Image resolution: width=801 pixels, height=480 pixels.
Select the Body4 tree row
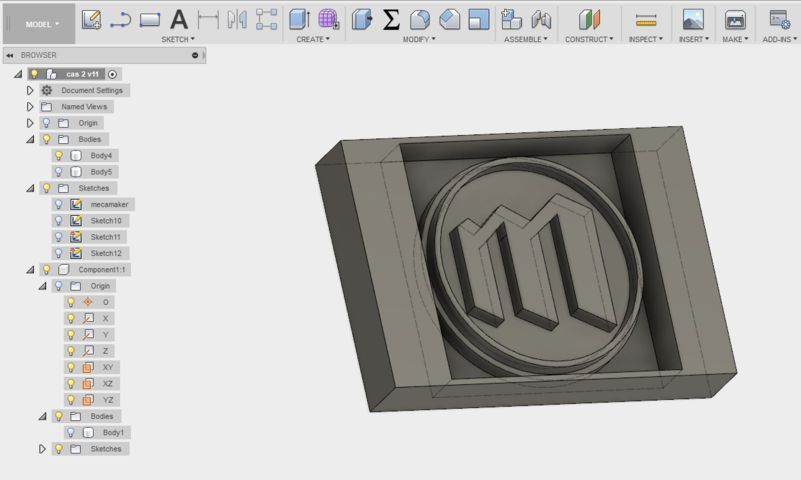85,155
